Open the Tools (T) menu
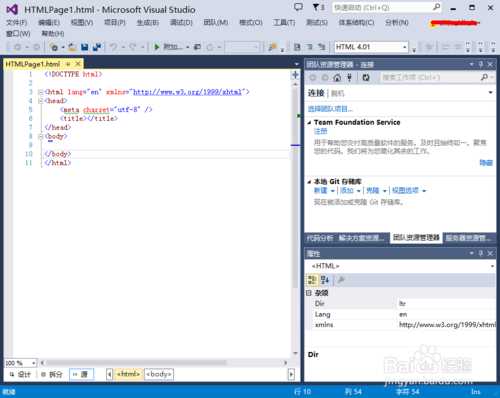This screenshot has height=398, width=500. click(284, 22)
